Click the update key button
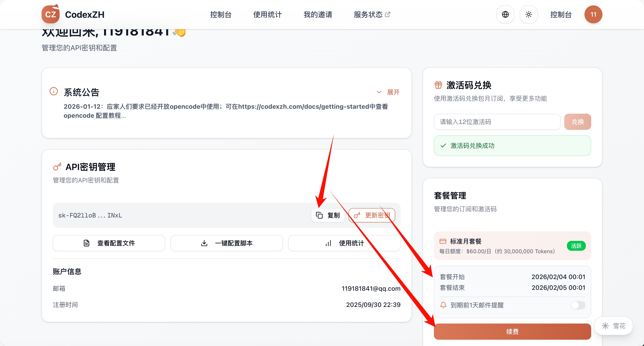The image size is (644, 346). 372,215
